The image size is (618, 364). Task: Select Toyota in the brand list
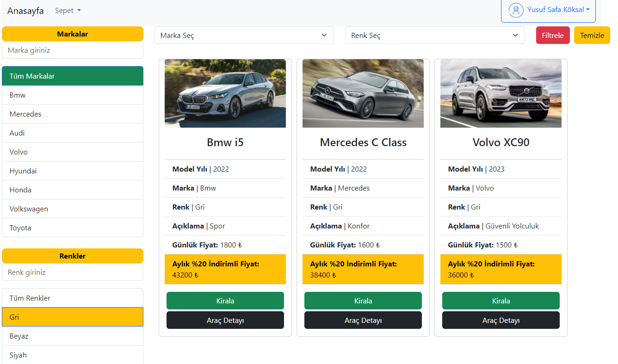click(73, 228)
